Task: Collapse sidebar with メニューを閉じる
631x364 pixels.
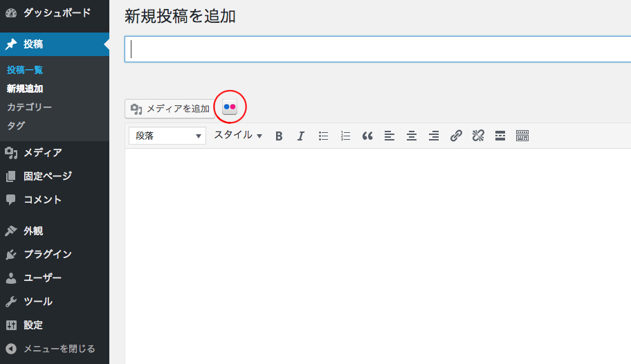Action: click(x=55, y=349)
